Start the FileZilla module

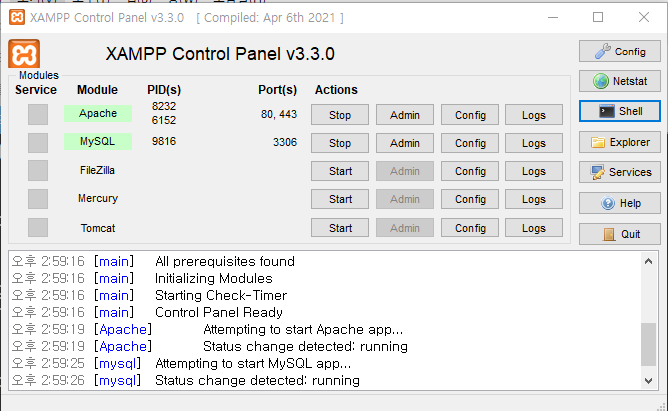340,171
